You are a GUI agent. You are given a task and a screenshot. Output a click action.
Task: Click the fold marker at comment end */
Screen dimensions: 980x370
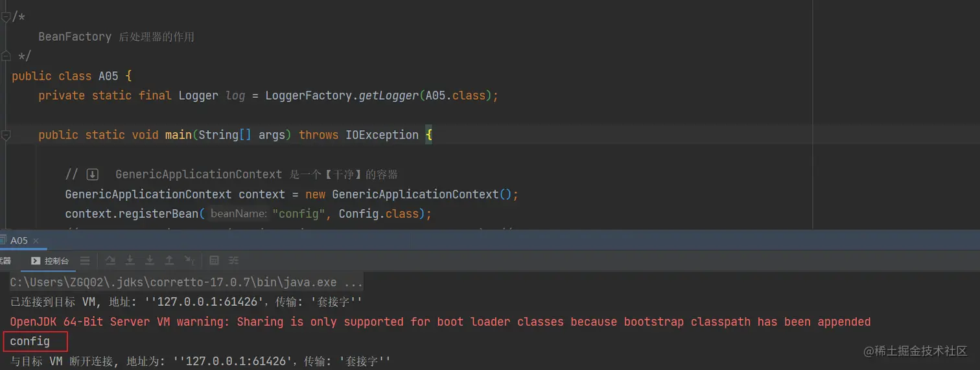(x=6, y=56)
